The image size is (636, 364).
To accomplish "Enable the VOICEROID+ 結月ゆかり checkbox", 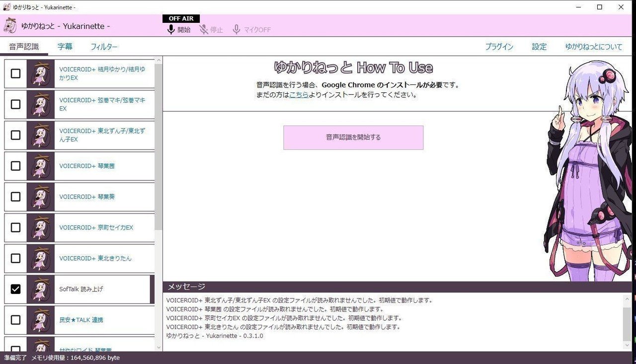I will (x=15, y=73).
